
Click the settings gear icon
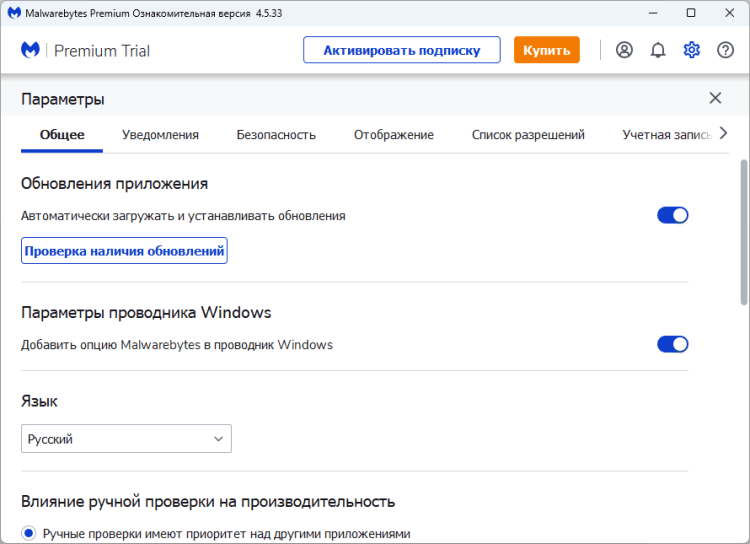click(x=691, y=50)
